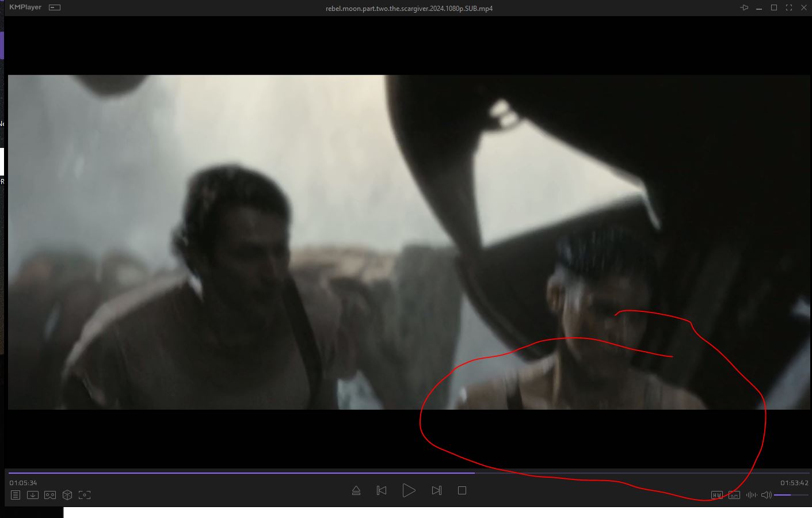Open the audio equalizer waveform icon
Image resolution: width=812 pixels, height=518 pixels.
click(x=751, y=495)
